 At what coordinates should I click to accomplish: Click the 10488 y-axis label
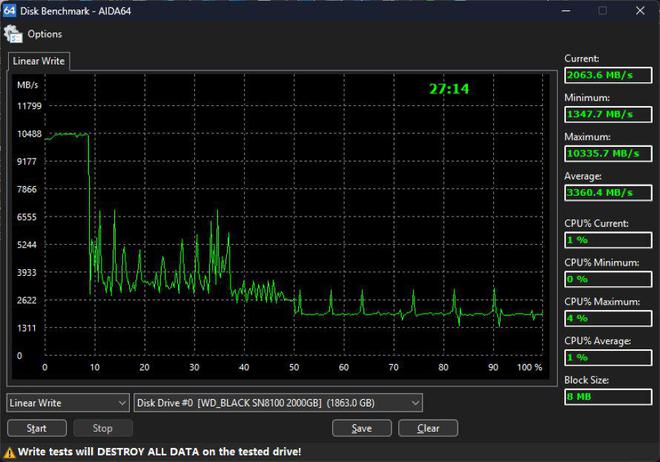29,134
